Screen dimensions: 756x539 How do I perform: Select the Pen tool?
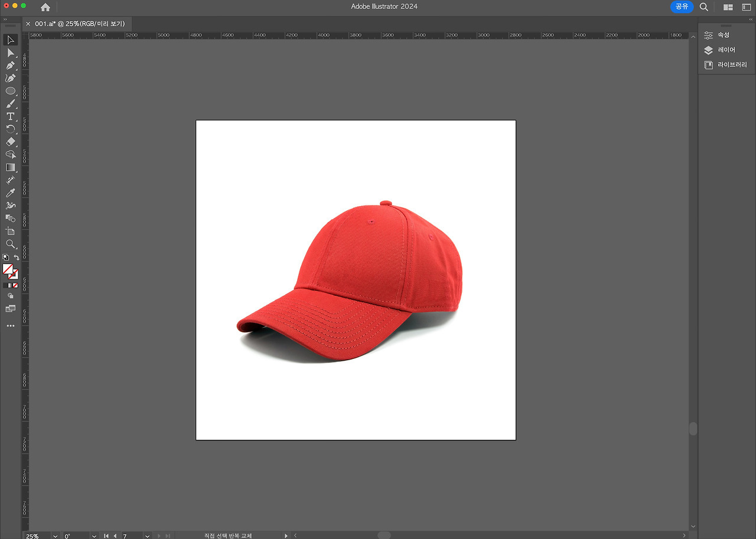[x=11, y=66]
